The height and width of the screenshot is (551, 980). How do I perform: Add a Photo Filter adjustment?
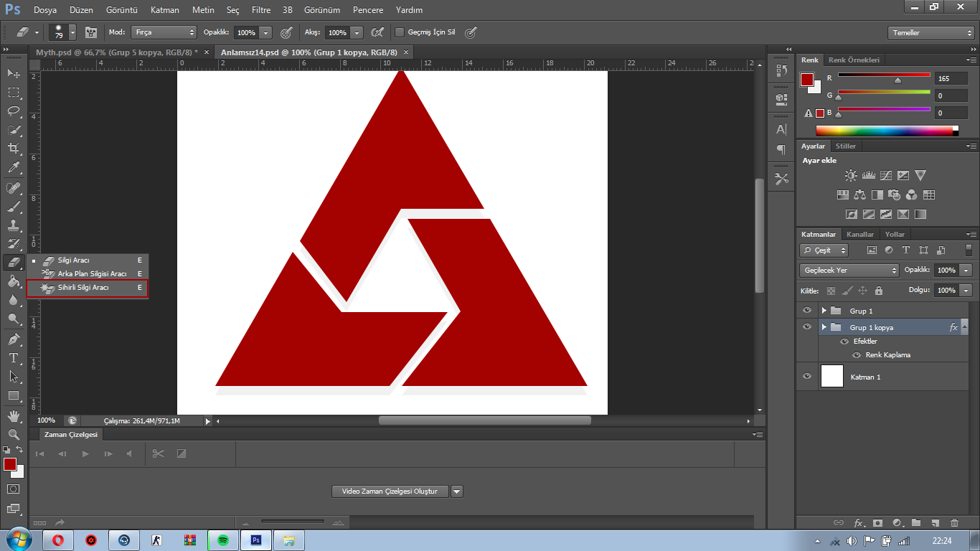[x=894, y=194]
